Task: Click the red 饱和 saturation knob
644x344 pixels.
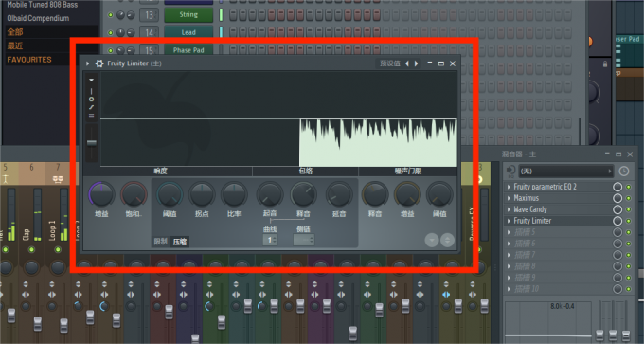Action: coord(134,194)
